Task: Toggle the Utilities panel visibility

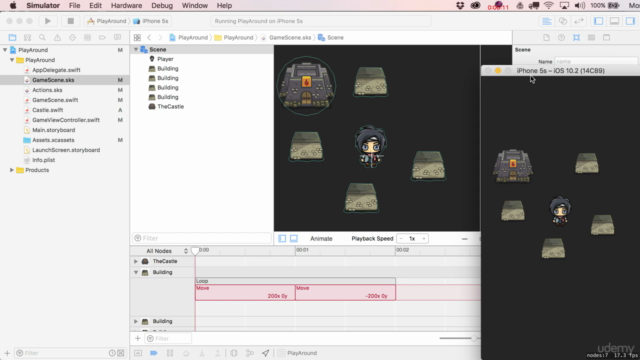Action: pyautogui.click(x=630, y=21)
